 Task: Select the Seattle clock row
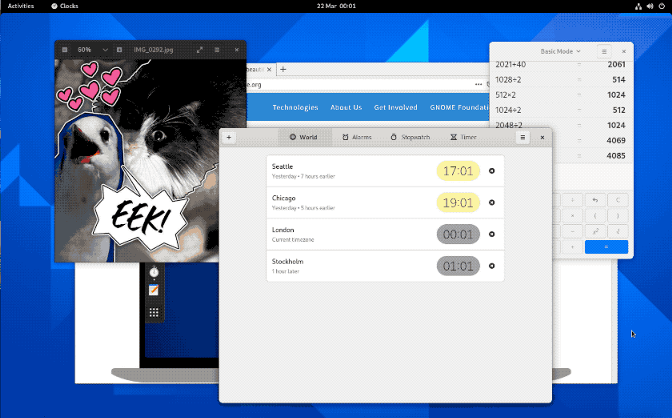pos(385,171)
